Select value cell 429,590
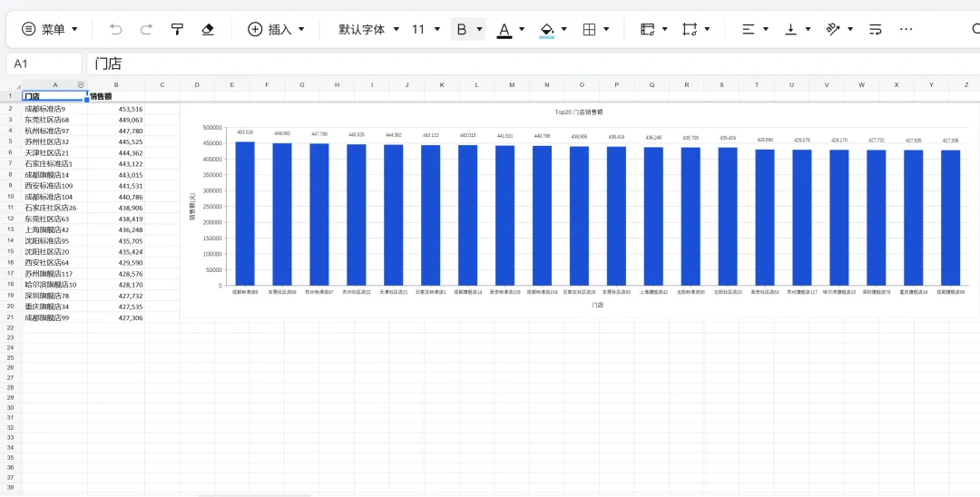This screenshot has height=497, width=980. point(116,263)
